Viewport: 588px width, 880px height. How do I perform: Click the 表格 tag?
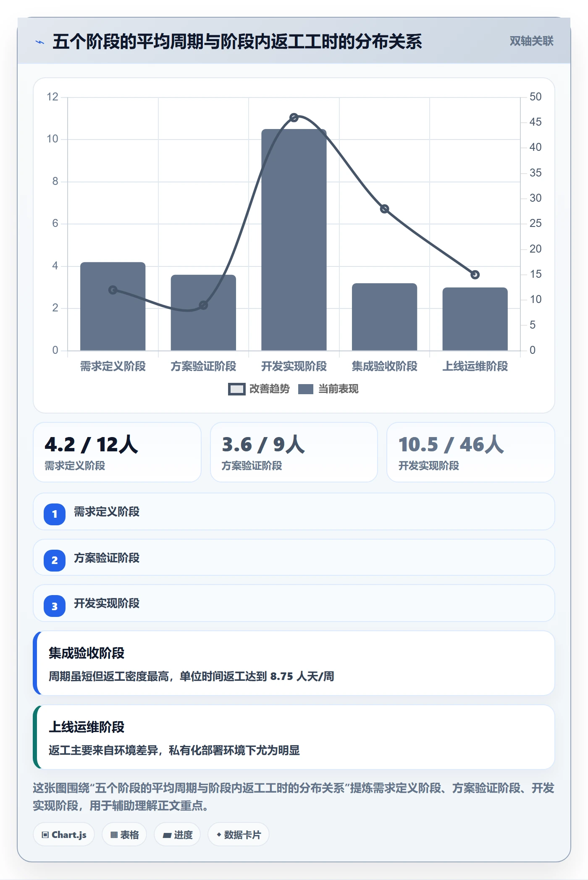click(x=124, y=835)
